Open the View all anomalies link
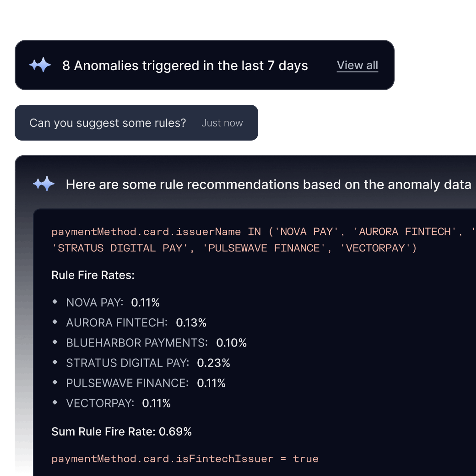Image resolution: width=476 pixels, height=476 pixels. point(357,65)
